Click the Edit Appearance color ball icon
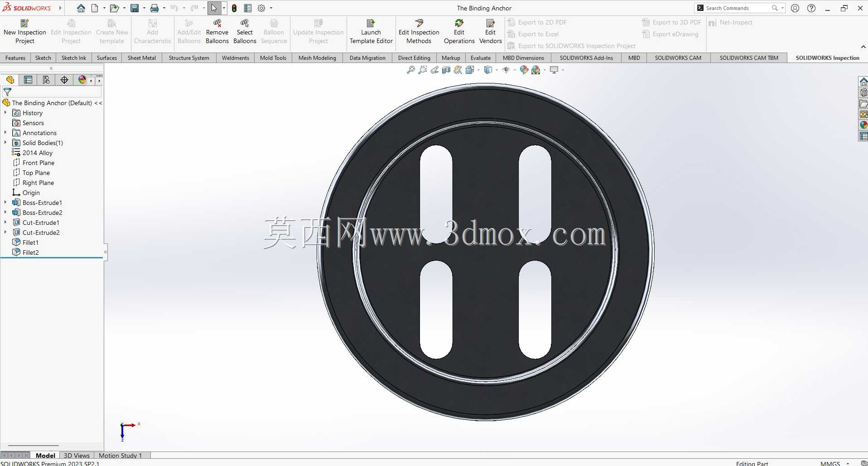 (x=524, y=70)
